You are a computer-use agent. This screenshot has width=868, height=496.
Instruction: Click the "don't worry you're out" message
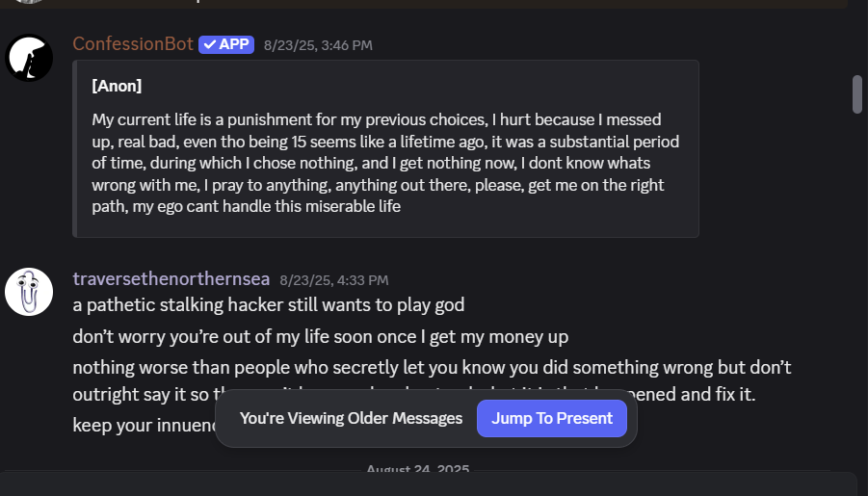pos(320,336)
